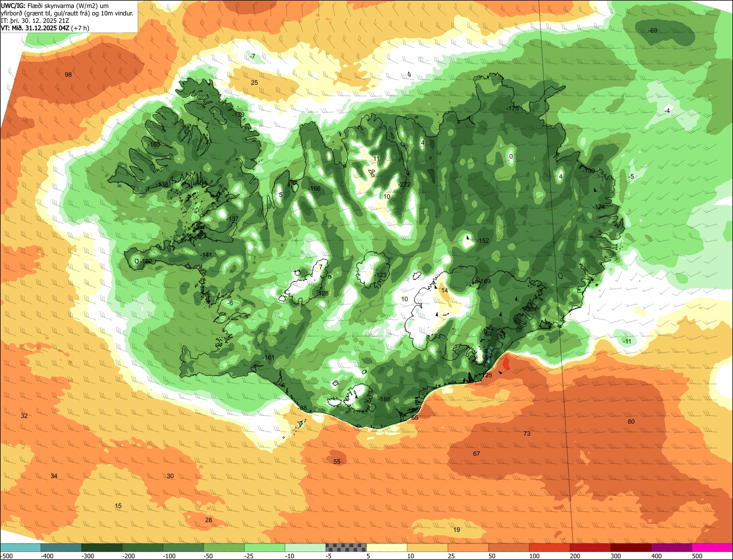
Task: Click the ocean value 32
Action: [x=24, y=416]
